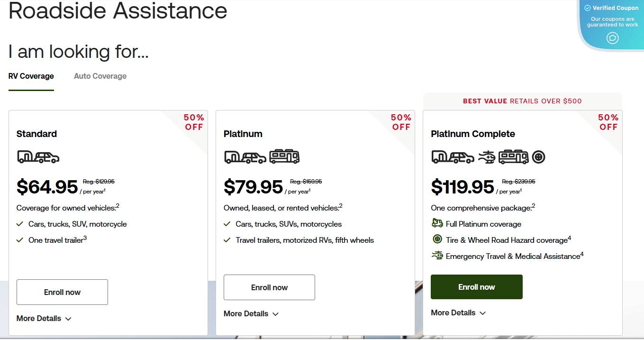Click the Platinum Complete motorhome icon
Screen dimensions: 644x340
[x=513, y=156]
